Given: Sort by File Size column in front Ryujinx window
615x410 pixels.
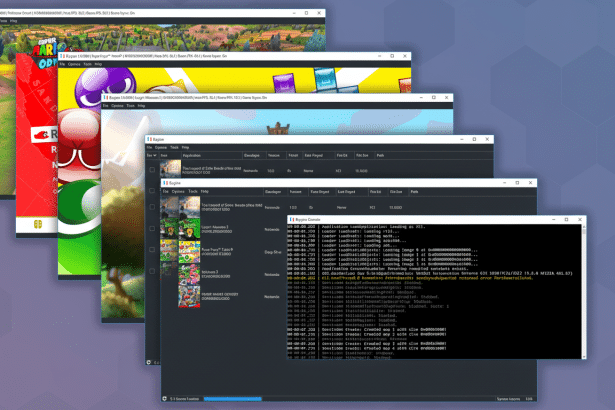Looking at the screenshot, I should [396, 192].
